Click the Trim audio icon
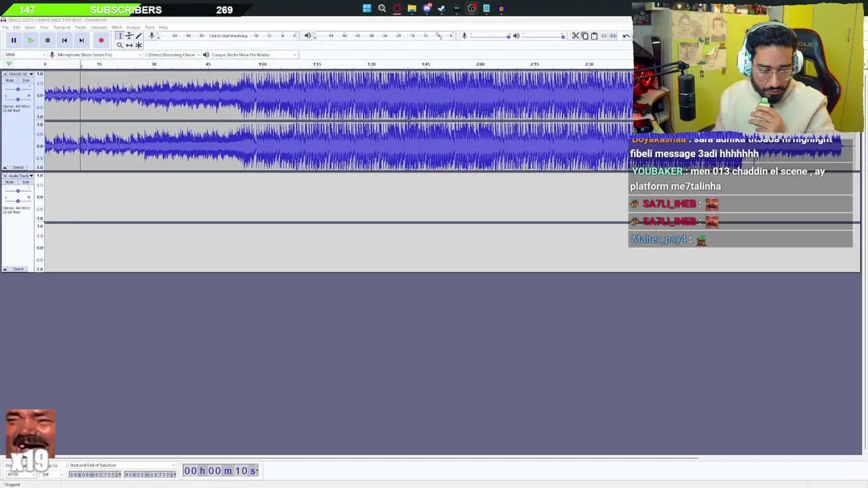Image resolution: width=868 pixels, height=488 pixels. (x=604, y=35)
